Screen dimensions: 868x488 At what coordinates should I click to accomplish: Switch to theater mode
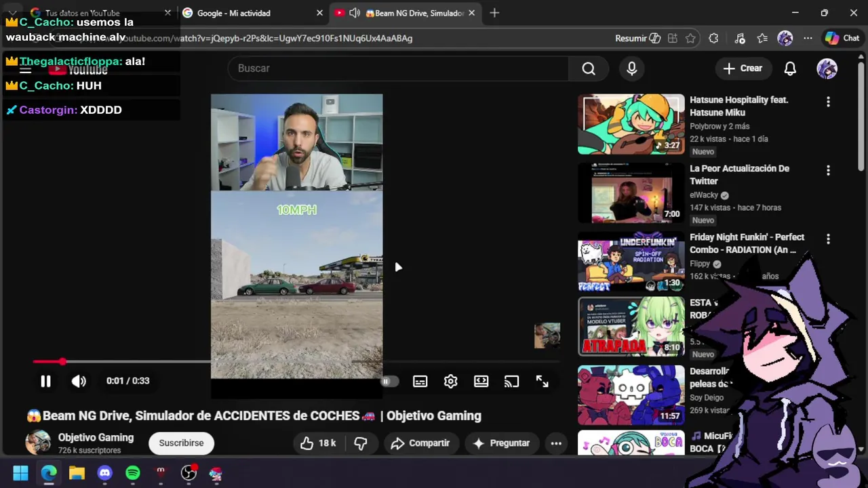coord(481,382)
